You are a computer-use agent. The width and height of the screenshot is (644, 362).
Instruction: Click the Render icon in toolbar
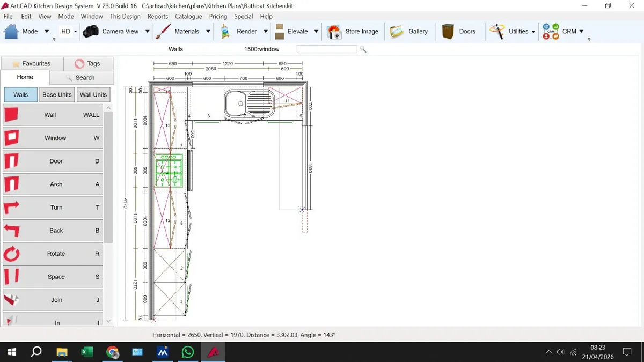[x=225, y=31]
